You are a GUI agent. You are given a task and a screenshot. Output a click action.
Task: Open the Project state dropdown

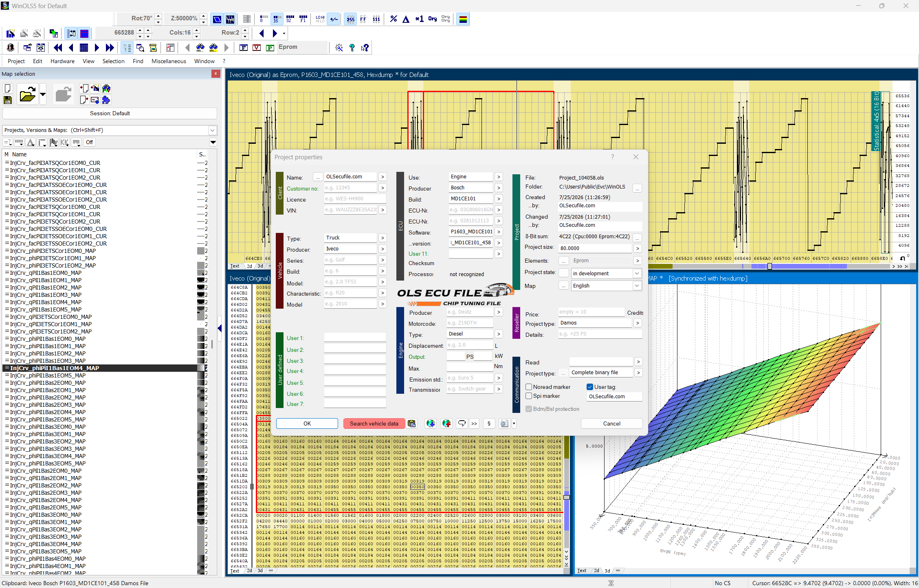(x=637, y=273)
